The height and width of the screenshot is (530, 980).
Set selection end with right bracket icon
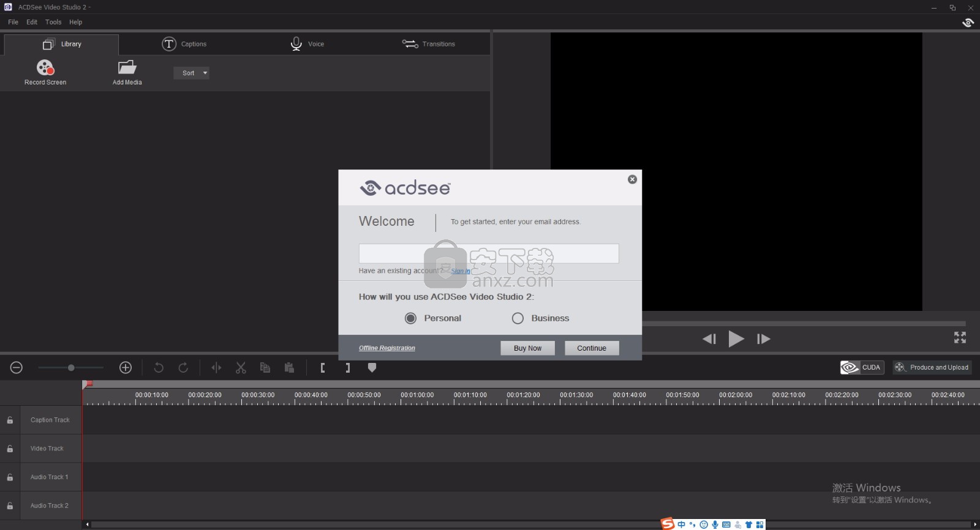click(x=347, y=367)
